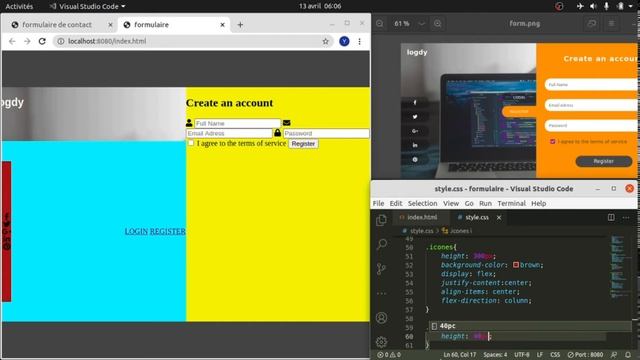
Task: Open Chrome three-dot menu
Action: 359,41
